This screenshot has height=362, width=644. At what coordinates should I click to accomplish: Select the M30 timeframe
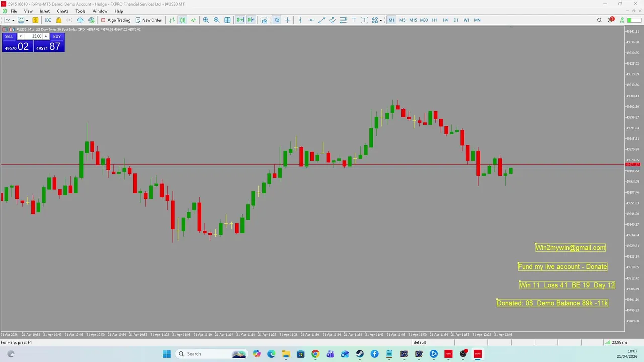click(424, 20)
